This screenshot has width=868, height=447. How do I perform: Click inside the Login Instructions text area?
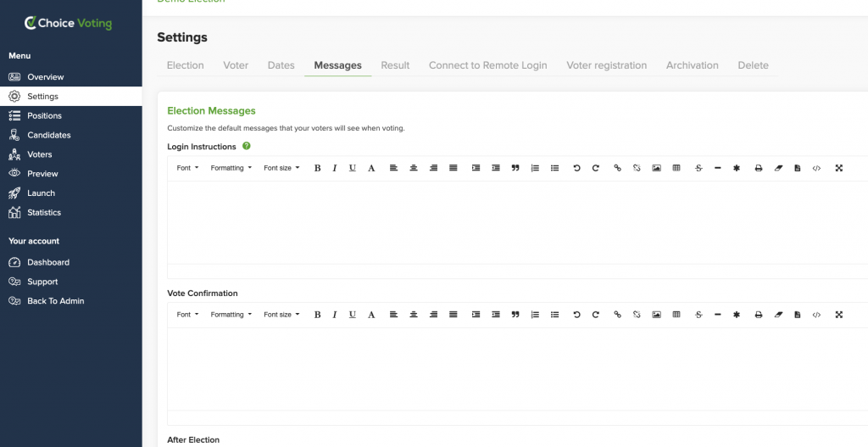tap(518, 222)
